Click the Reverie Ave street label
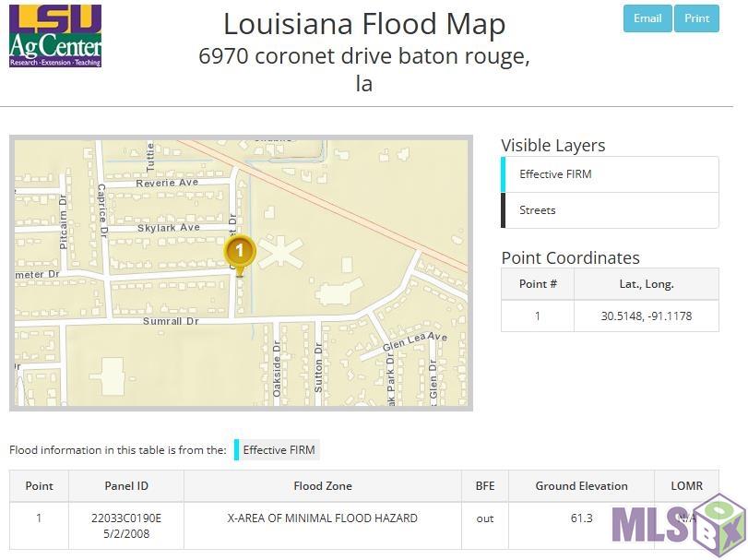748x560 pixels. (x=167, y=183)
